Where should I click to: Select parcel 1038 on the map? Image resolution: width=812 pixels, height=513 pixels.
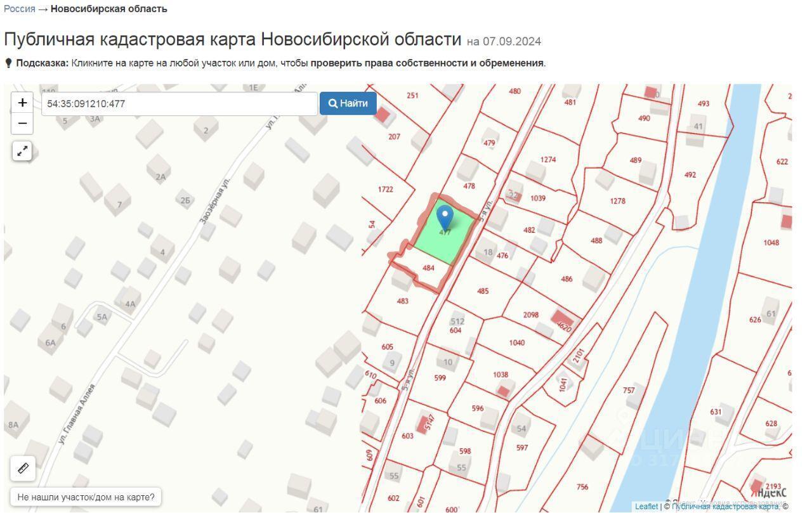501,375
